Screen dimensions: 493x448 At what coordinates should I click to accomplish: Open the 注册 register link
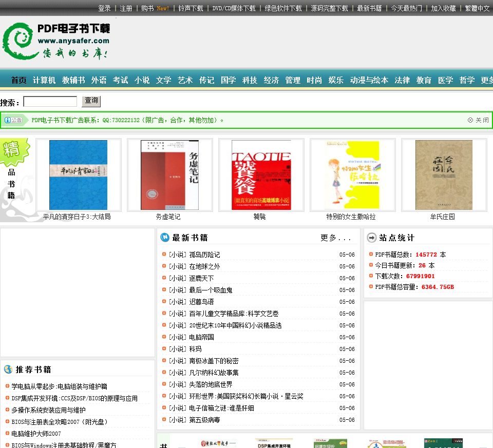[x=126, y=9]
